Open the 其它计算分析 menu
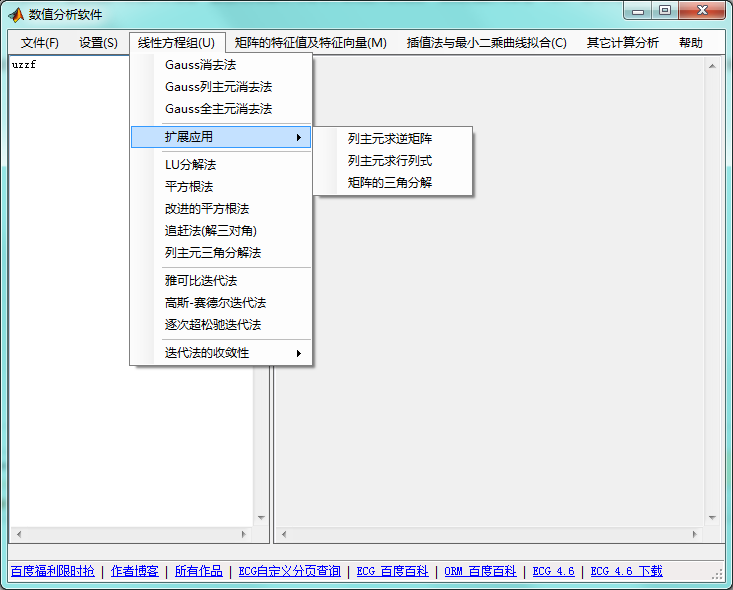 point(623,43)
